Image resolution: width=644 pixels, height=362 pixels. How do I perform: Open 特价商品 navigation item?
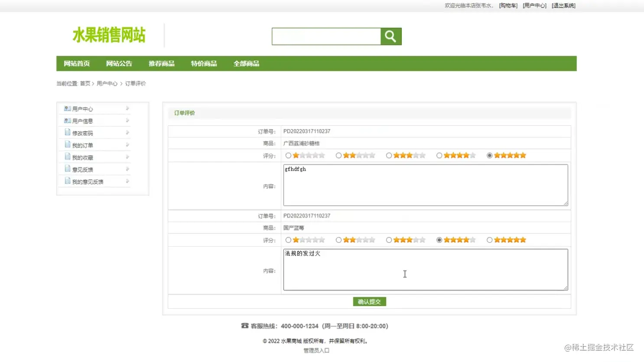pyautogui.click(x=204, y=64)
